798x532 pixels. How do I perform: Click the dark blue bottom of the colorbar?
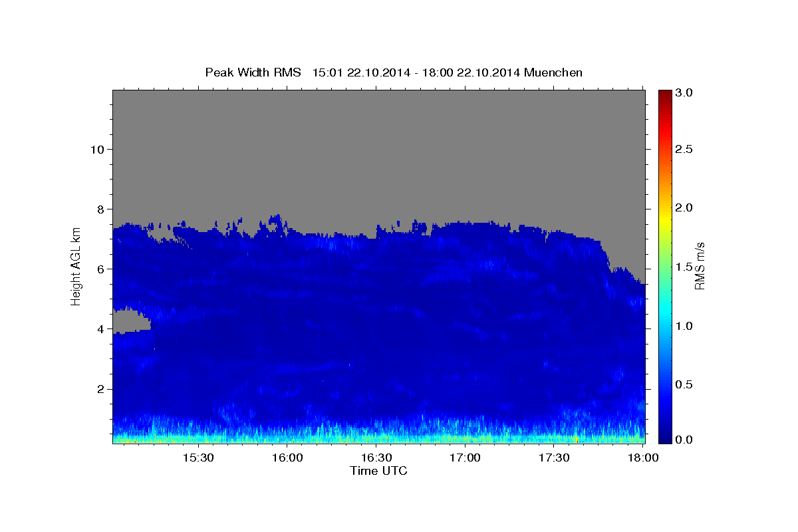click(x=665, y=436)
